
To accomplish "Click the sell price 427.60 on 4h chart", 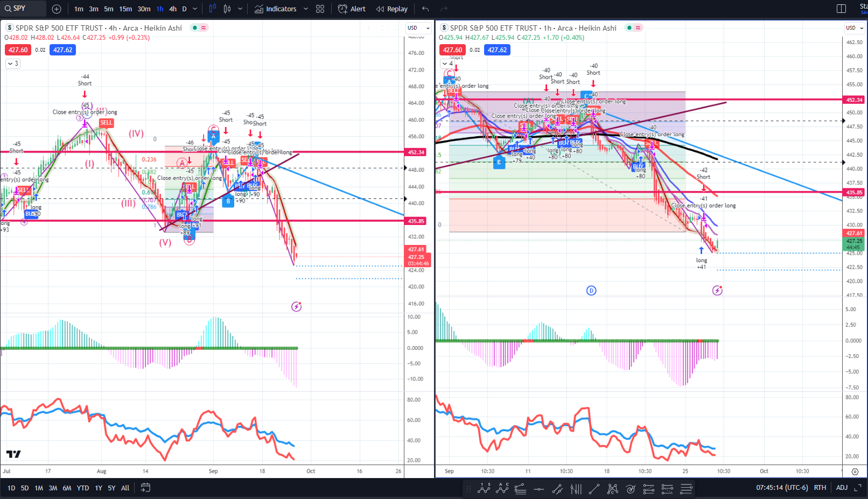I will coord(18,50).
